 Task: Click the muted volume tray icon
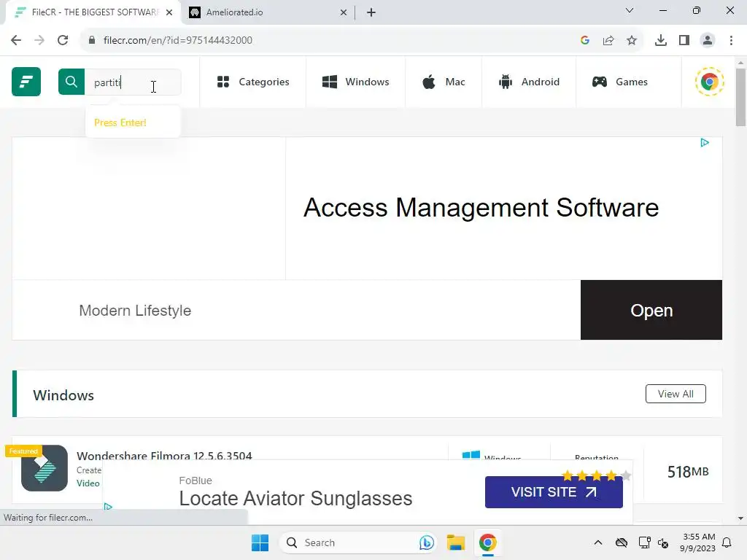662,542
